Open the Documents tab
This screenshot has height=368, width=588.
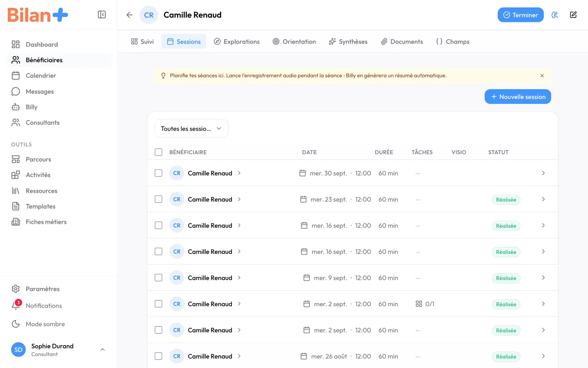pos(402,42)
